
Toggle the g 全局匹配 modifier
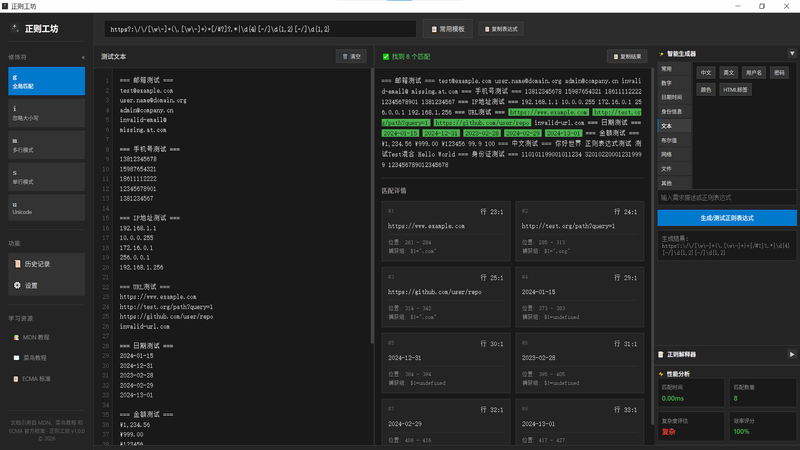pos(46,81)
